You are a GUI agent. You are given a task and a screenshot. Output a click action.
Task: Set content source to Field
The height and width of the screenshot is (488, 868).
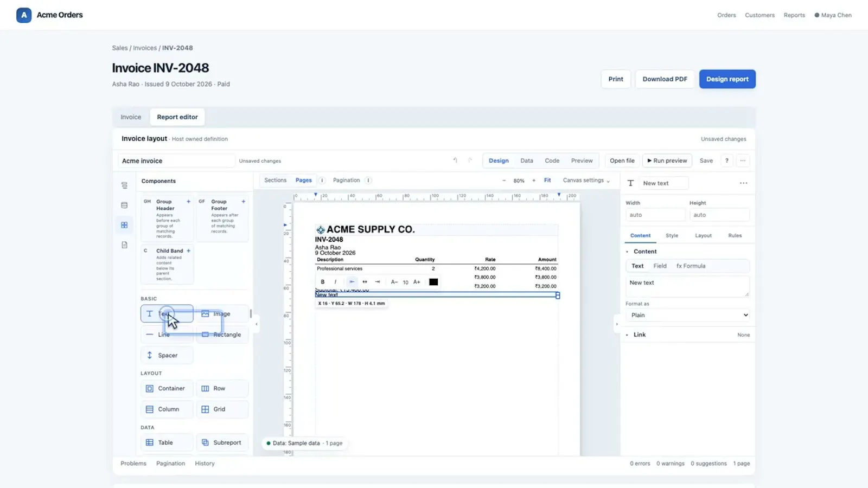tap(660, 266)
